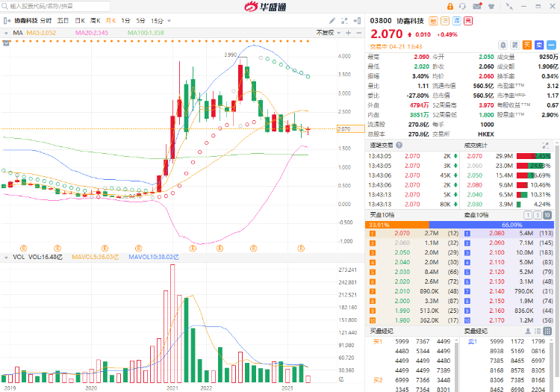
Task: Open the skin theme shirt icon
Action: (491, 6)
